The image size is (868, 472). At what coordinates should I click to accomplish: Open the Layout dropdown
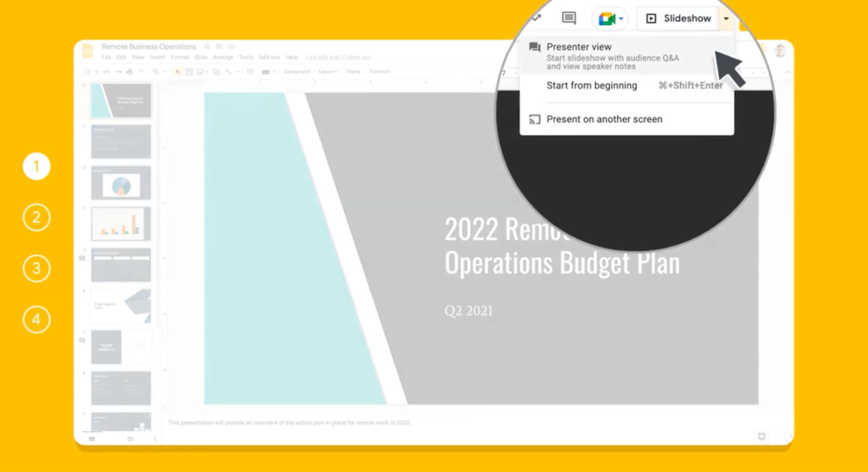click(x=328, y=72)
